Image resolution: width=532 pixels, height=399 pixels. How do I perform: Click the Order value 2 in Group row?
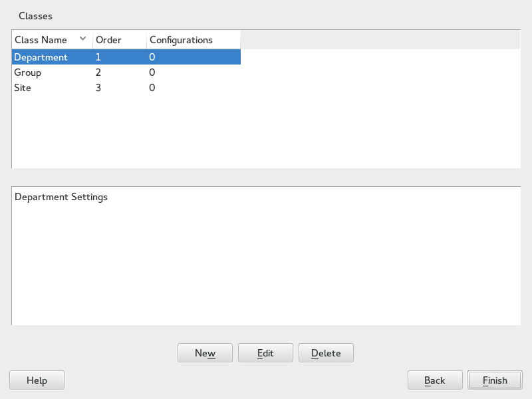point(98,72)
